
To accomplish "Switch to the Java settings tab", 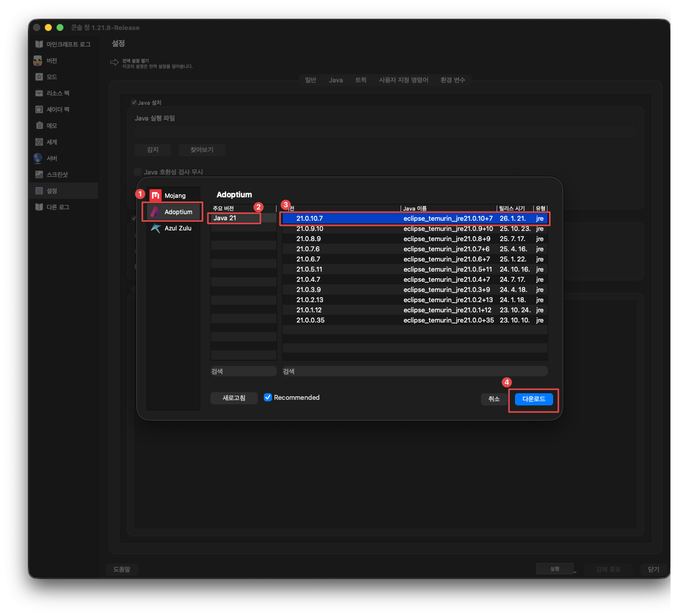I will (x=336, y=80).
